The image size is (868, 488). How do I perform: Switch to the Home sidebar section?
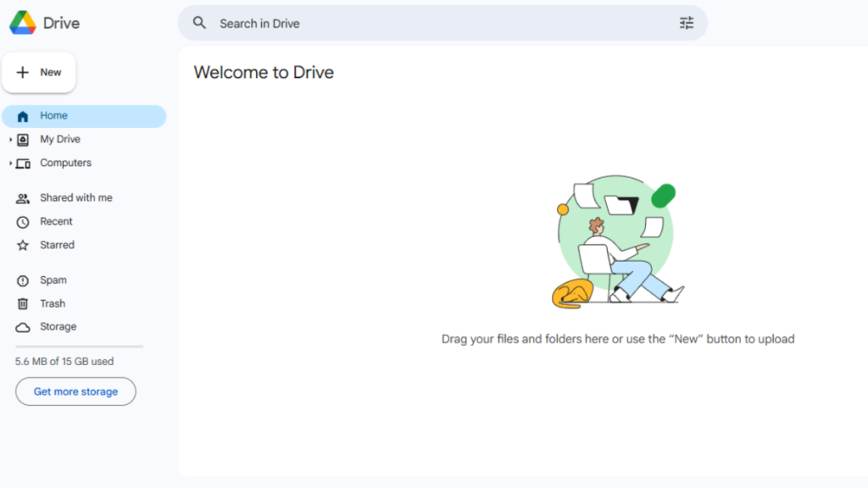coord(53,115)
